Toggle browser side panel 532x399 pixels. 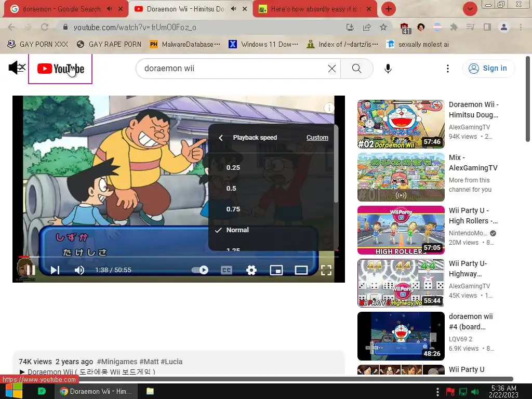click(x=487, y=27)
